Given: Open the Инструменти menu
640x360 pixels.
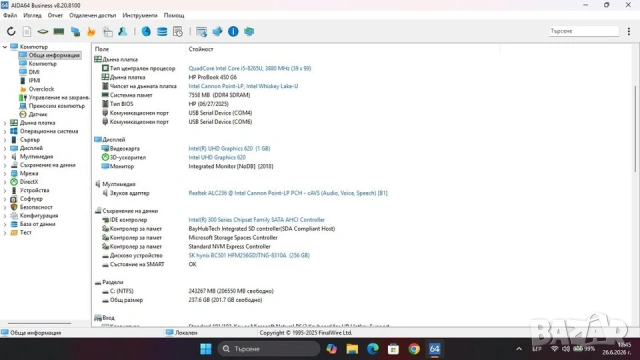Looking at the screenshot, I should [x=140, y=16].
